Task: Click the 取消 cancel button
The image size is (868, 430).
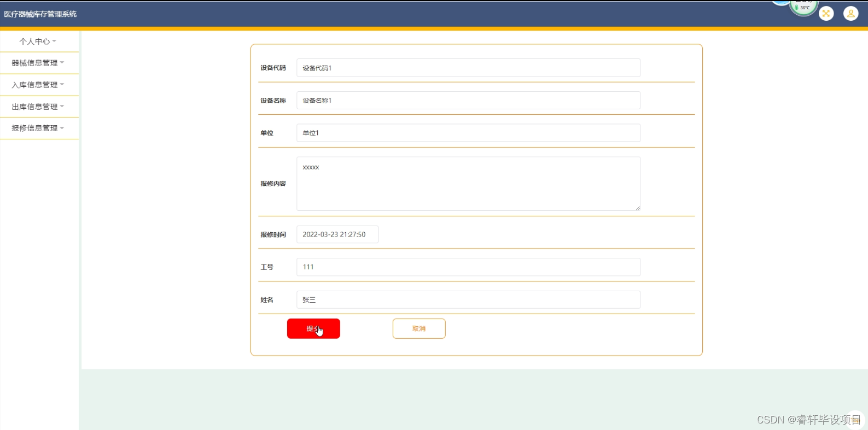Action: point(419,328)
